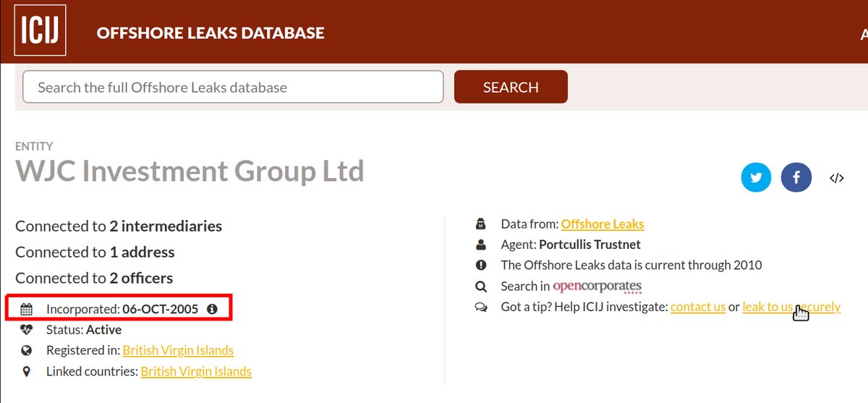Follow the 'contact us' link
The image size is (868, 403).
(697, 307)
